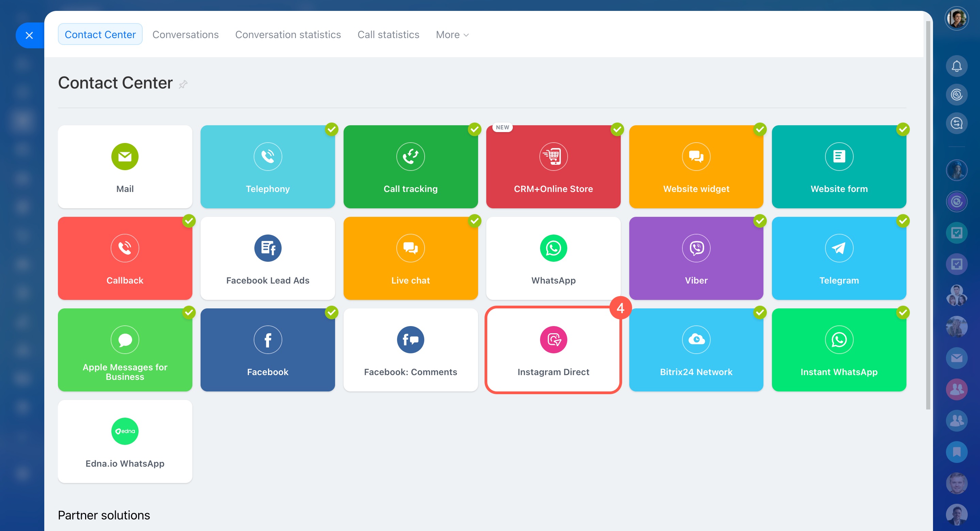Select the Viber channel tile
The width and height of the screenshot is (980, 531).
[x=696, y=258]
